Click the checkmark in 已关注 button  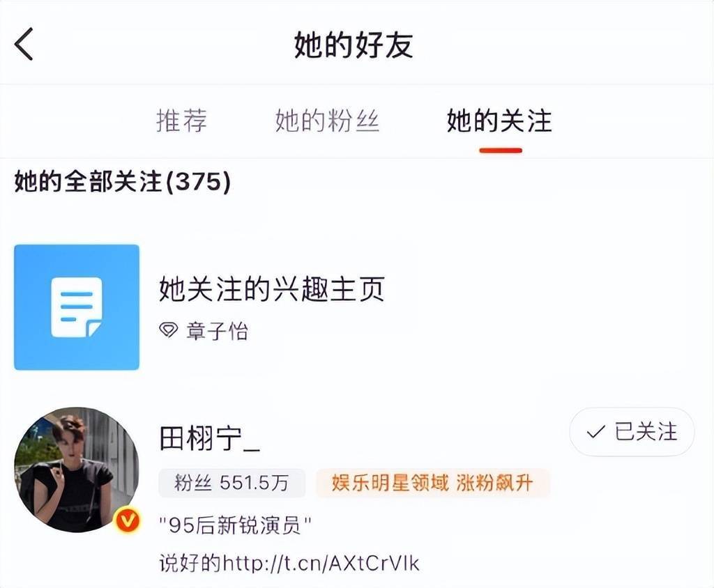tap(595, 431)
